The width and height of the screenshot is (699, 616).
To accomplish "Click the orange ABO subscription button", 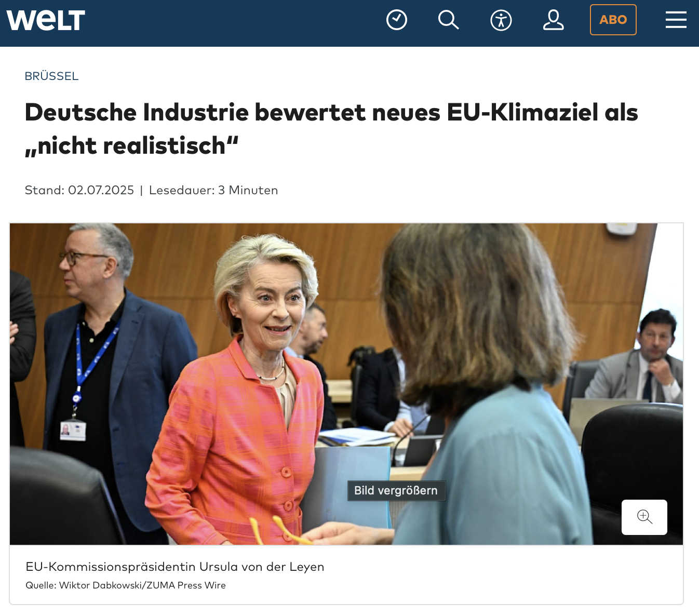I will [613, 20].
